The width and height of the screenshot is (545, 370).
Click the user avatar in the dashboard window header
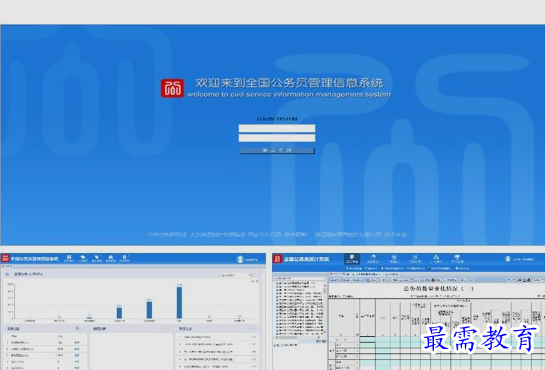[240, 259]
